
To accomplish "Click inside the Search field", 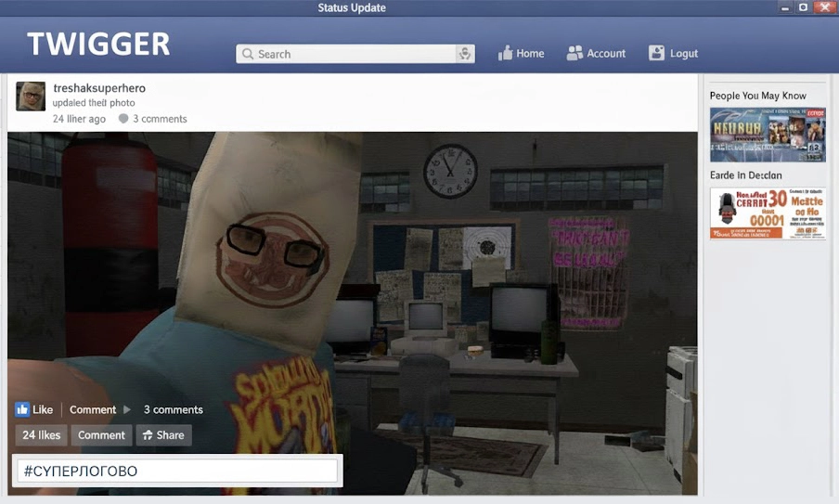I will coord(353,54).
